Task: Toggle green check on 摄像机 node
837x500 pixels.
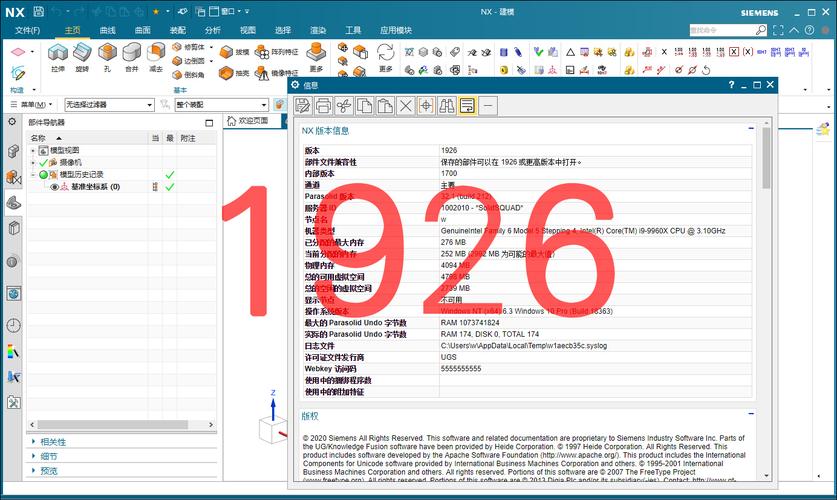Action: point(43,162)
